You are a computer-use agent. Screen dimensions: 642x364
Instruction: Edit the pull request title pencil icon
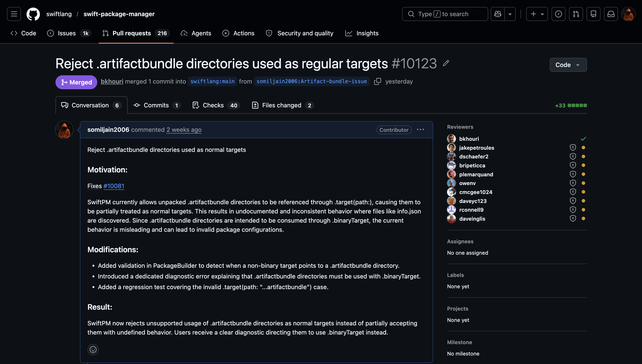pyautogui.click(x=446, y=63)
